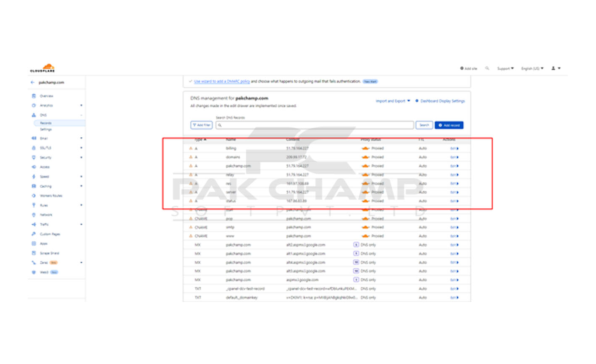Click the Security shield icon
This screenshot has height=364, width=596.
click(x=34, y=157)
